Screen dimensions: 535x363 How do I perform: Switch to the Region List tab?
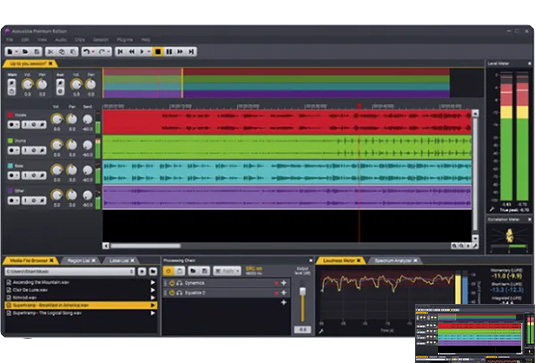(79, 261)
